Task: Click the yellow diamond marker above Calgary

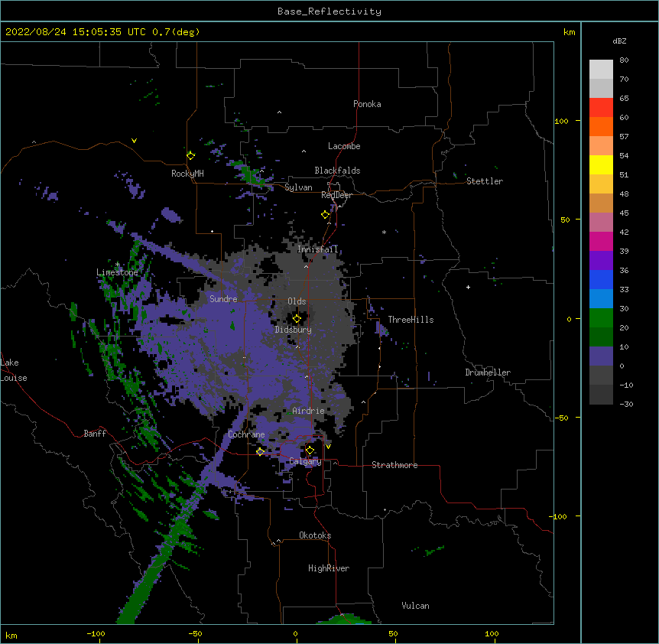Action: [x=310, y=450]
